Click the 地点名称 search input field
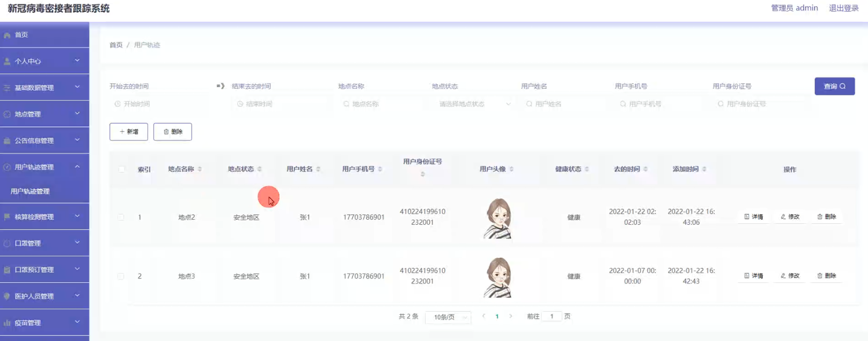868x341 pixels. pyautogui.click(x=381, y=104)
